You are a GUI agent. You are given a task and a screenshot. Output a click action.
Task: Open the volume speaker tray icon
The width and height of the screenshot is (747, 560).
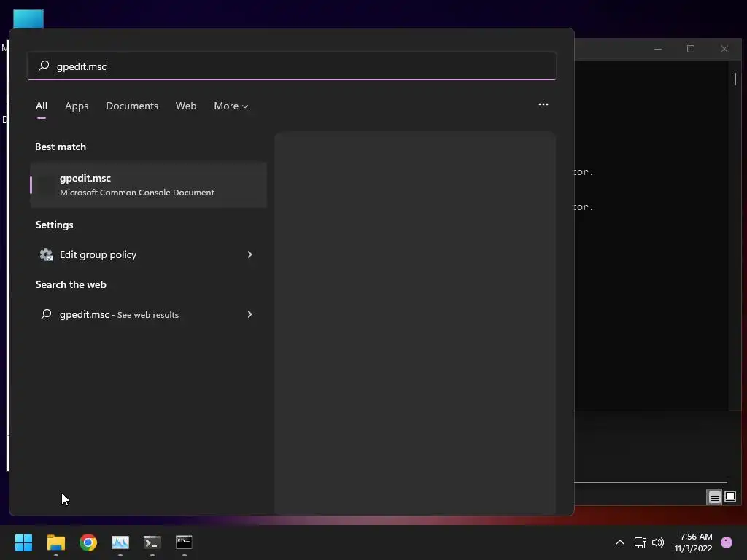click(x=658, y=542)
